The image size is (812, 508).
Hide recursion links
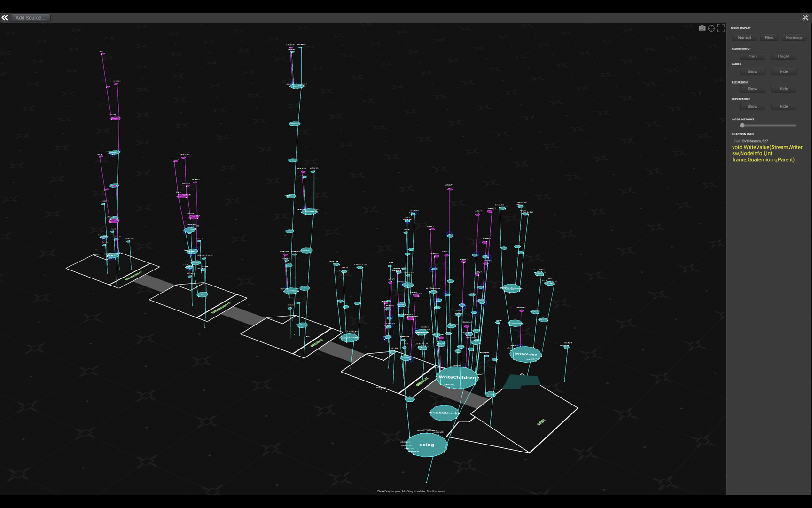click(x=783, y=89)
